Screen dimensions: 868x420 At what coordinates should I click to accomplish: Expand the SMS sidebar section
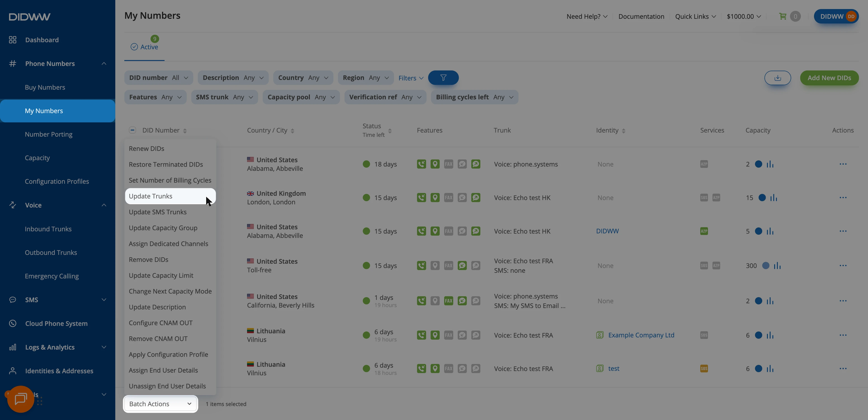tap(57, 300)
